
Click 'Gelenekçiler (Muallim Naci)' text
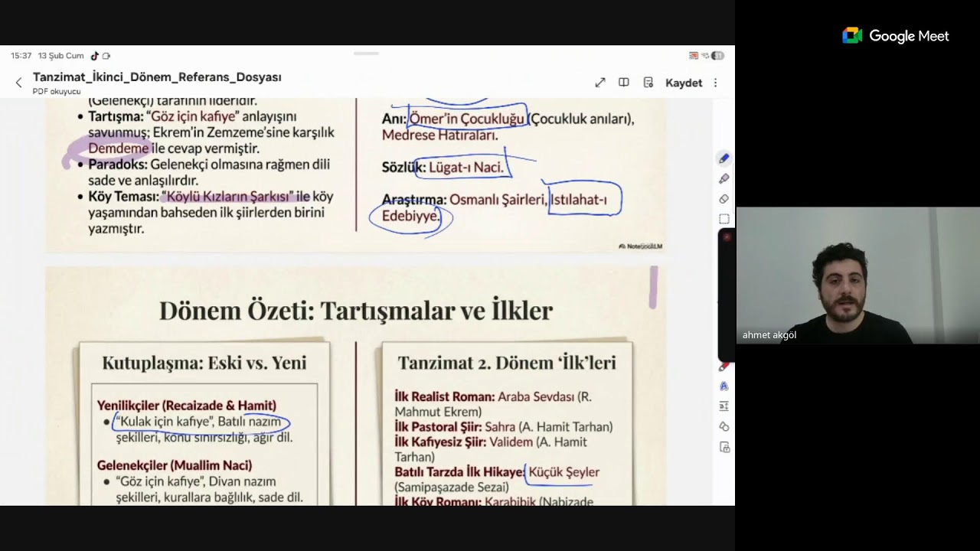(x=175, y=465)
